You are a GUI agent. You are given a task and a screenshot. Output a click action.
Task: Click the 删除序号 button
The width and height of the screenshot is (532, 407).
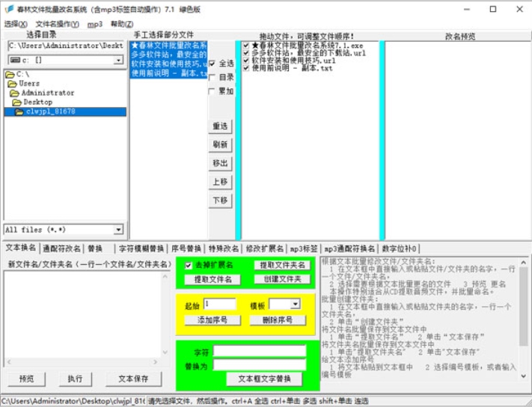pos(278,319)
